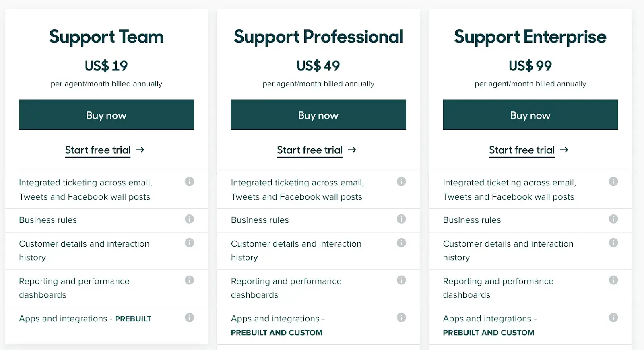This screenshot has width=644, height=350.
Task: Click info icon for Integrated ticketing in Support Enterprise
Action: coord(613,181)
